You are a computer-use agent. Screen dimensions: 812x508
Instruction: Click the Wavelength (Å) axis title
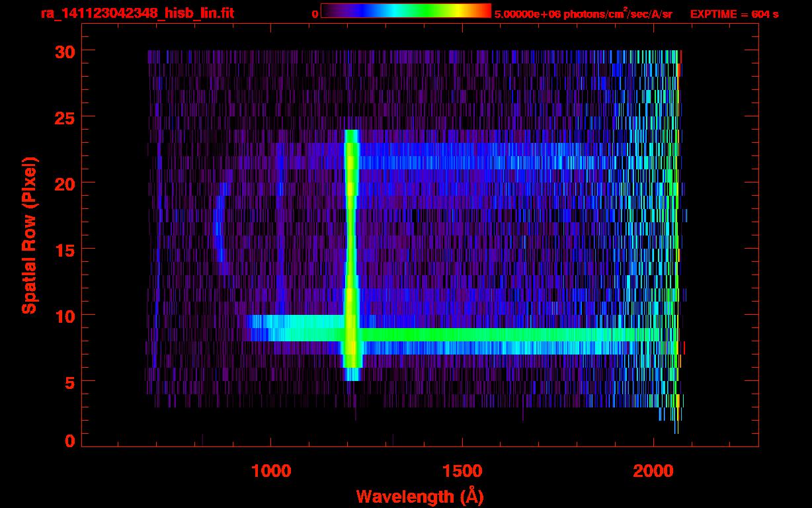tap(419, 495)
